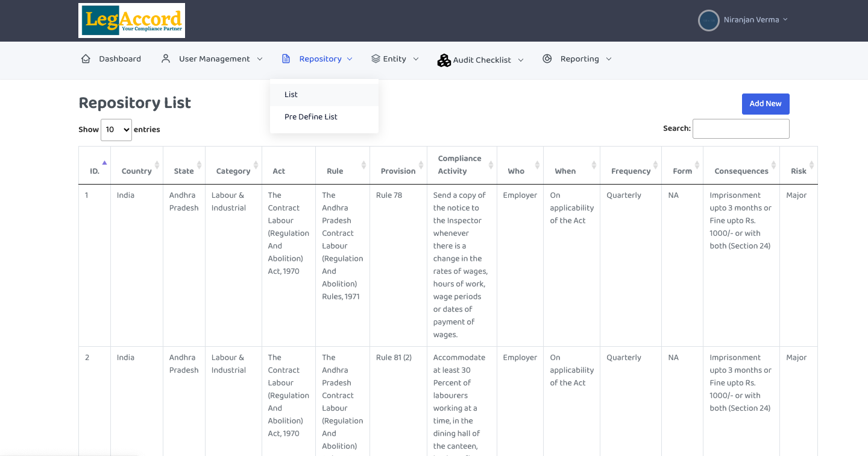Image resolution: width=868 pixels, height=456 pixels.
Task: Open the Audit Checklist menu
Action: click(480, 60)
